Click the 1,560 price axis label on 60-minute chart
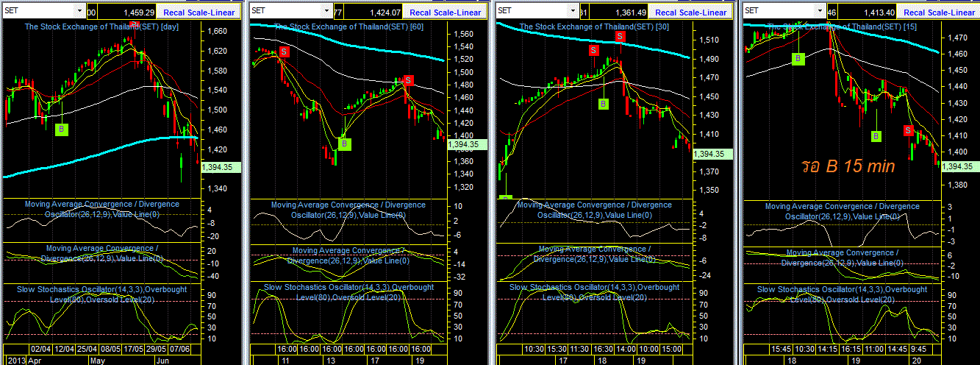The image size is (980, 365). tap(464, 34)
